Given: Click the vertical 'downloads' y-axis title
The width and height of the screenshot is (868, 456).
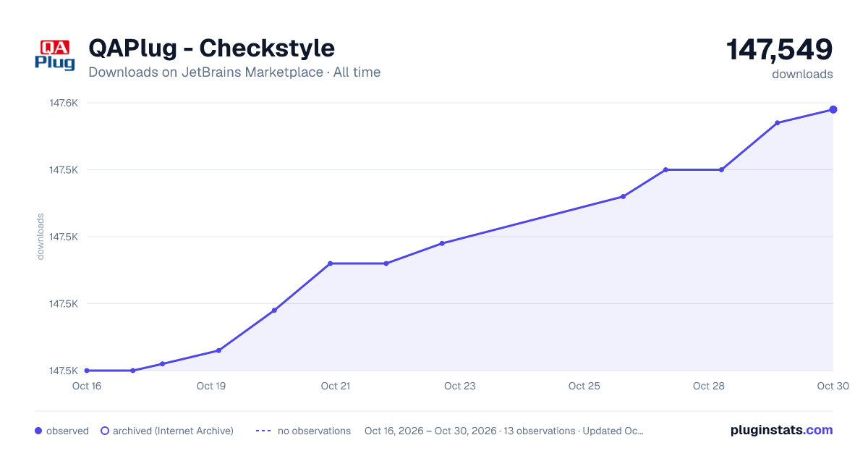Looking at the screenshot, I should (41, 237).
